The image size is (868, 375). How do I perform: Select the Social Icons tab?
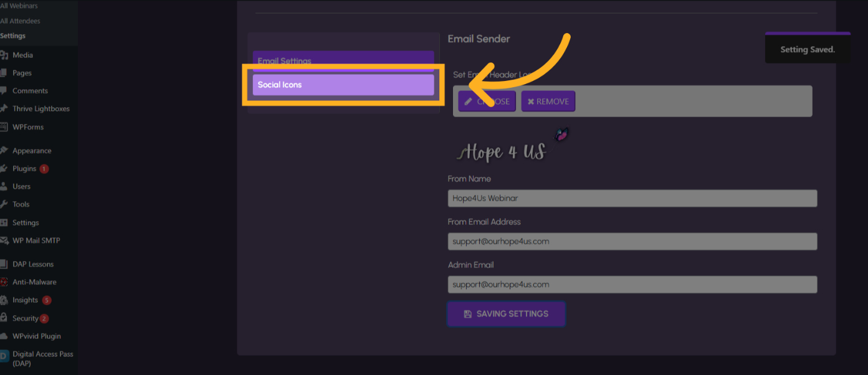click(343, 85)
